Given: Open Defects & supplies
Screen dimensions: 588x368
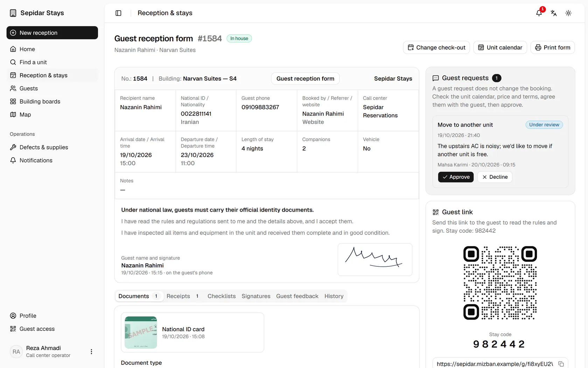Looking at the screenshot, I should [x=52, y=147].
